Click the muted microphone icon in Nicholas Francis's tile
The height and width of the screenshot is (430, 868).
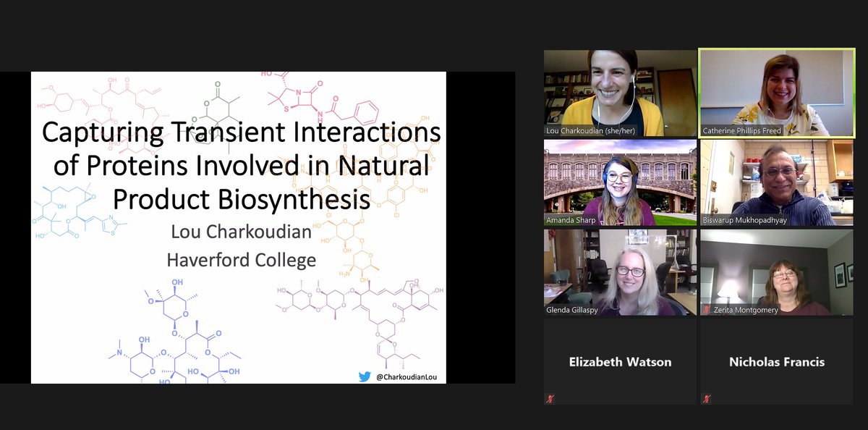point(706,399)
